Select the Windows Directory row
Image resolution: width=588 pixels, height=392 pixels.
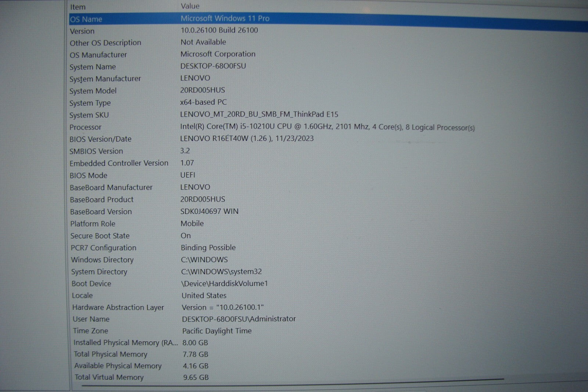[x=102, y=260]
